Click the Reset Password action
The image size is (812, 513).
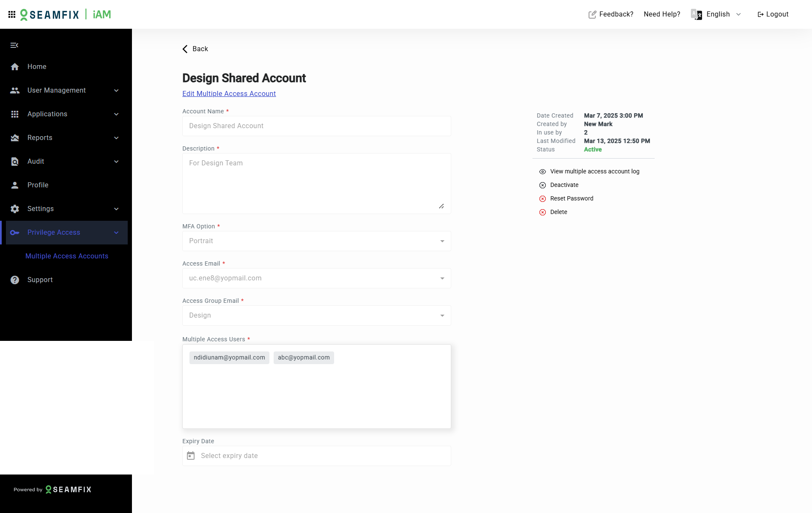pyautogui.click(x=571, y=198)
